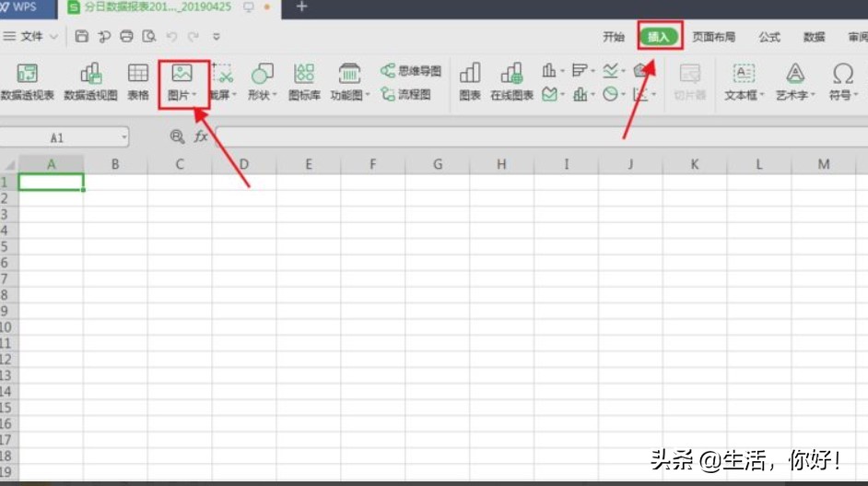The height and width of the screenshot is (486, 868).
Task: Open the 图标库 icon library
Action: pos(304,82)
